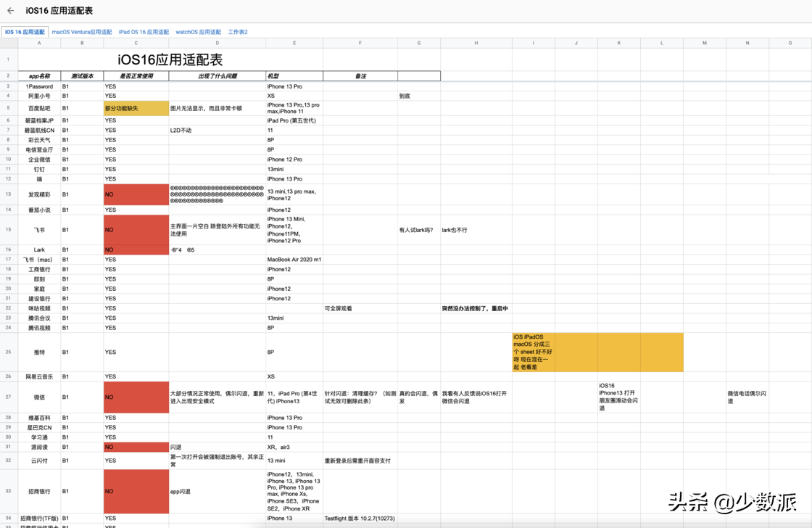Select the 网易云音乐 cell
Image resolution: width=812 pixels, height=528 pixels.
pyautogui.click(x=39, y=376)
